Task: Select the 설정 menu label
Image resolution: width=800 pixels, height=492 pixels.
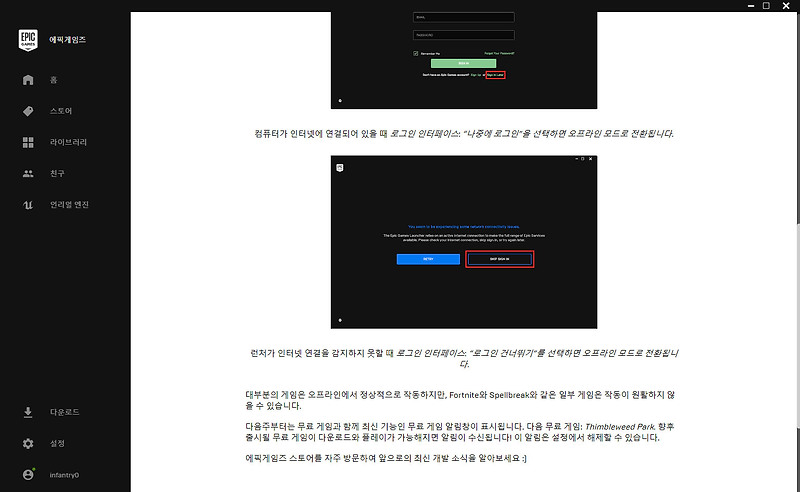Action: point(57,444)
